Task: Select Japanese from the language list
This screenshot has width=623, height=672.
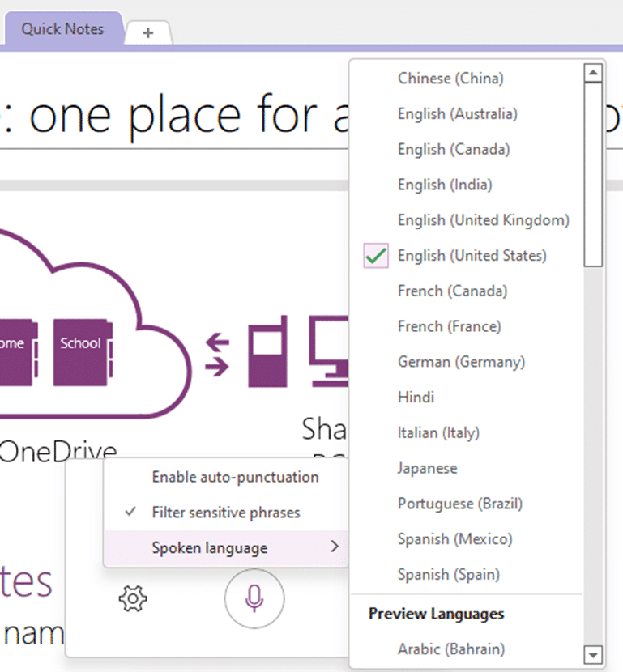Action: [427, 468]
